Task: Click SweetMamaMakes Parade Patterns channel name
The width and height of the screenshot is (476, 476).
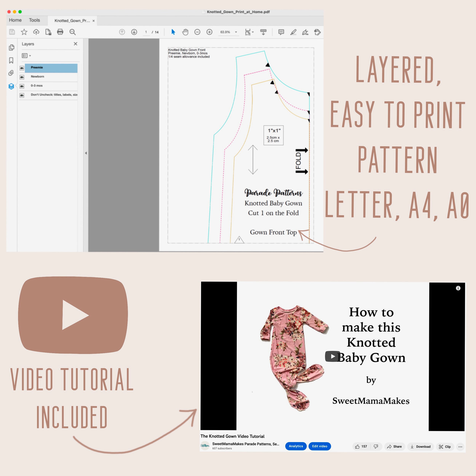Action: coord(246,444)
